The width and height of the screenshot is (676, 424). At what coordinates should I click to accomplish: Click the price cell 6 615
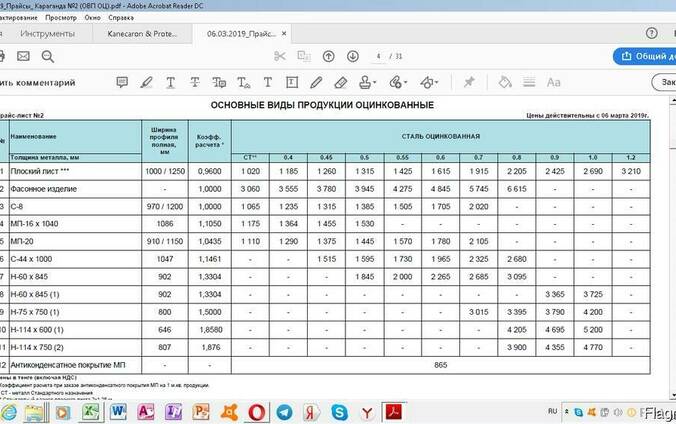pyautogui.click(x=516, y=189)
